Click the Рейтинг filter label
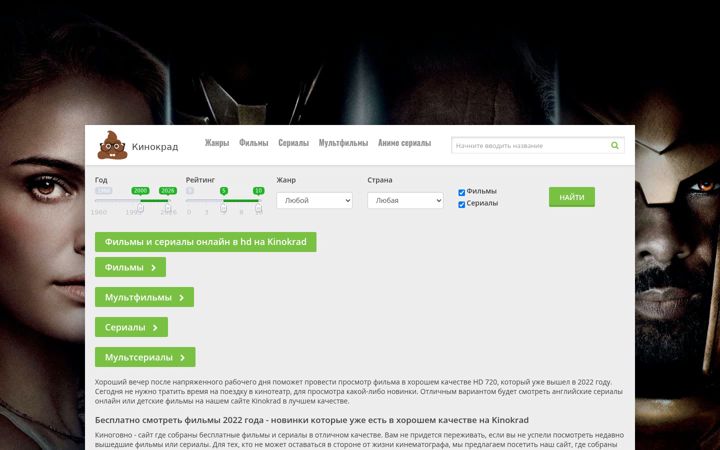This screenshot has width=720, height=450. (200, 180)
